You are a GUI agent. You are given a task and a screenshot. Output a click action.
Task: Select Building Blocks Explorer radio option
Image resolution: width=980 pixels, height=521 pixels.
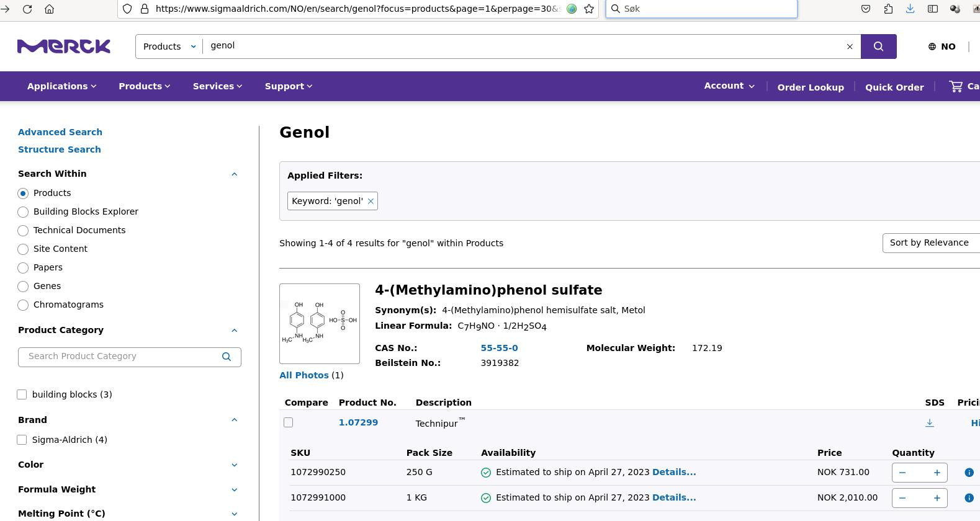tap(23, 212)
